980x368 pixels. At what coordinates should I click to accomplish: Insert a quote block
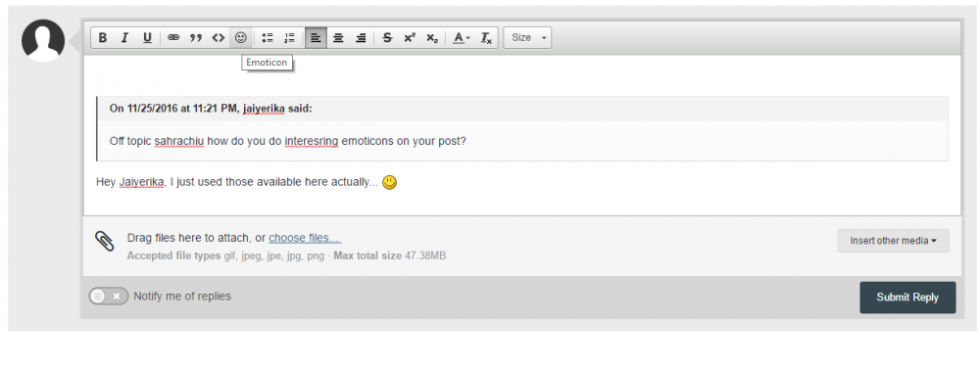[x=196, y=38]
